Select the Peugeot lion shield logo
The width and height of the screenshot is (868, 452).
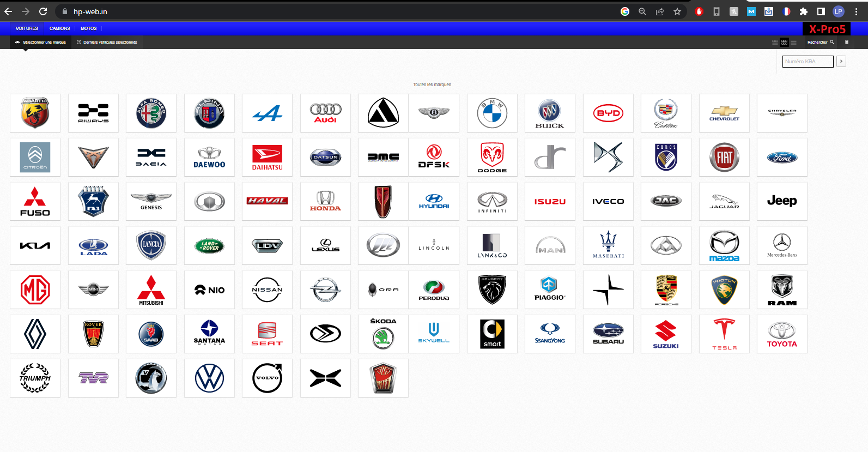(x=492, y=290)
